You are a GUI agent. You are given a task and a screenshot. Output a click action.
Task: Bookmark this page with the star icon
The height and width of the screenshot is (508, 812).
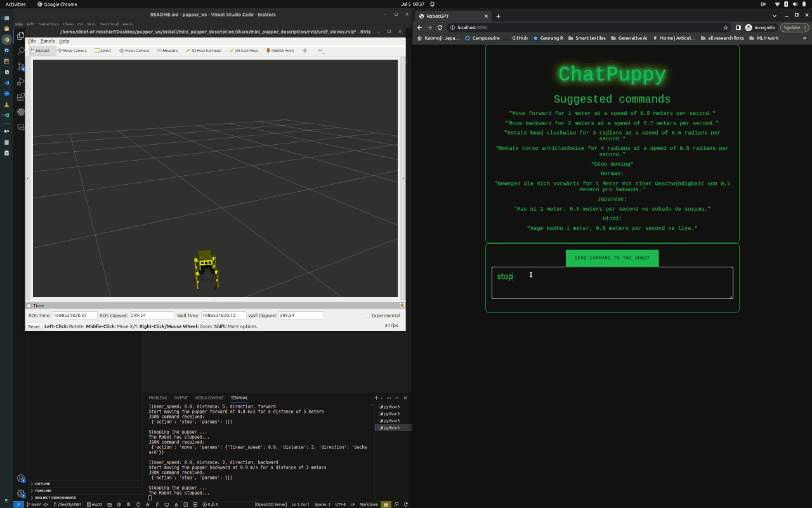pyautogui.click(x=726, y=27)
